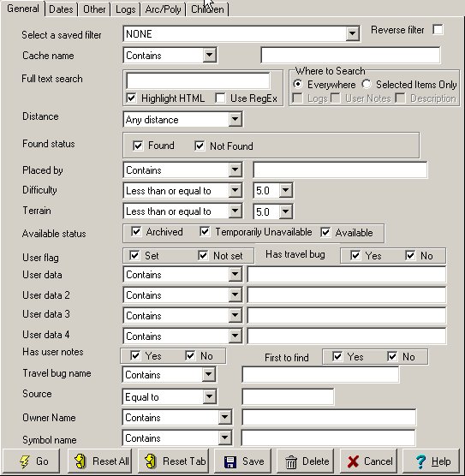Click the question mark Help icon

[420, 461]
